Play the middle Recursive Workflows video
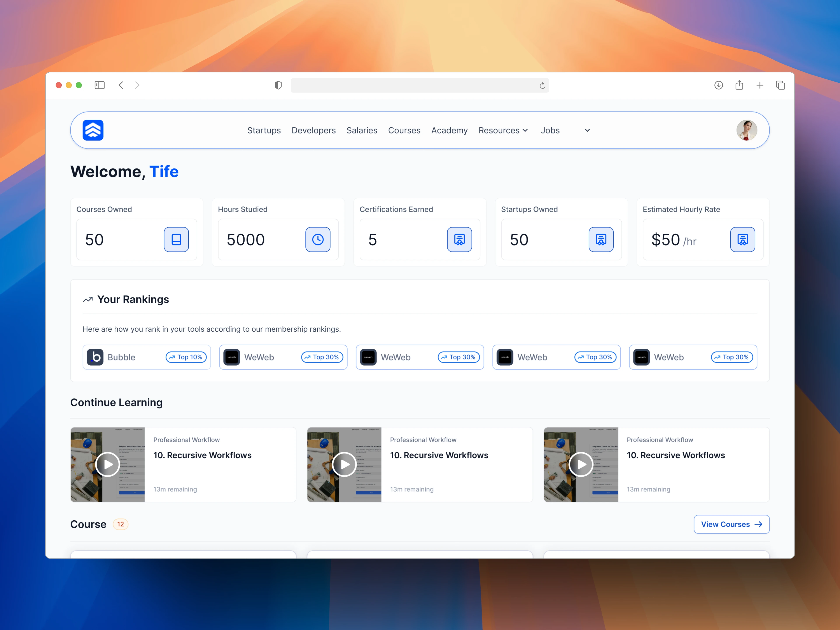Screen dimensions: 840x630 pos(344,464)
